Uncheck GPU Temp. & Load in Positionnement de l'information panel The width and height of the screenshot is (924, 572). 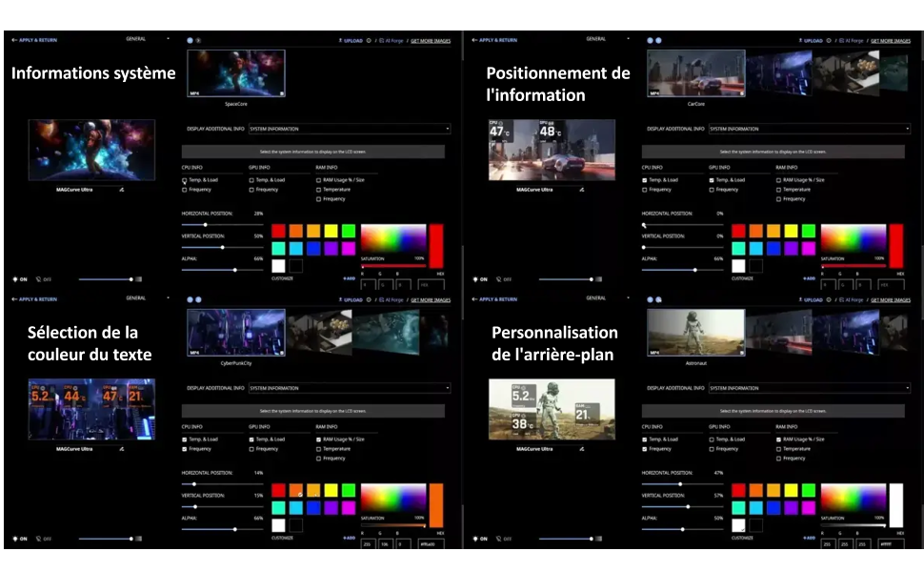click(712, 180)
